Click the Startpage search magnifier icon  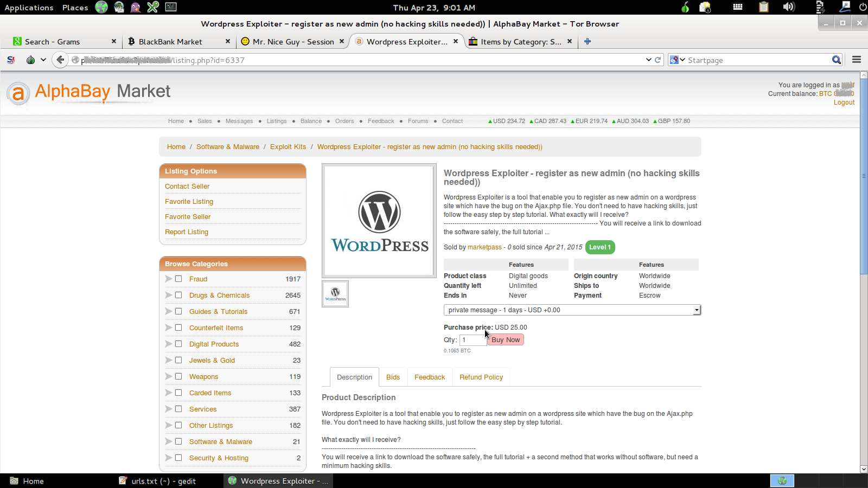coord(837,60)
